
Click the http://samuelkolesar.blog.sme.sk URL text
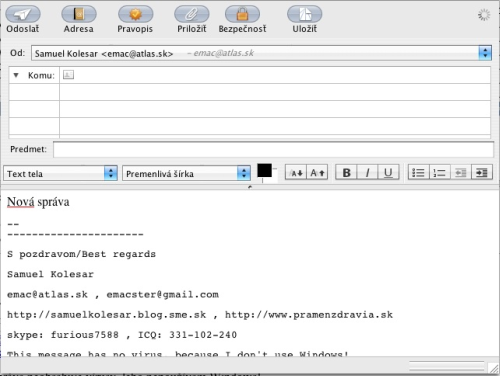click(107, 315)
